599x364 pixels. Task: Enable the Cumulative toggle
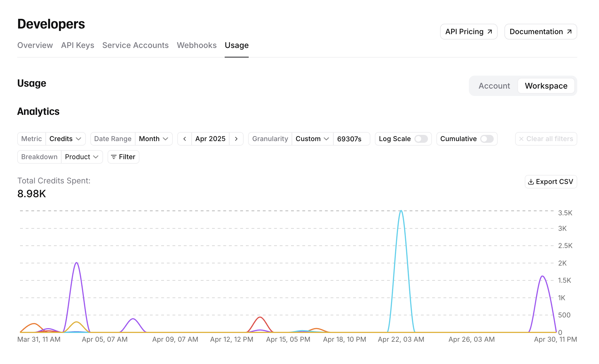tap(487, 139)
